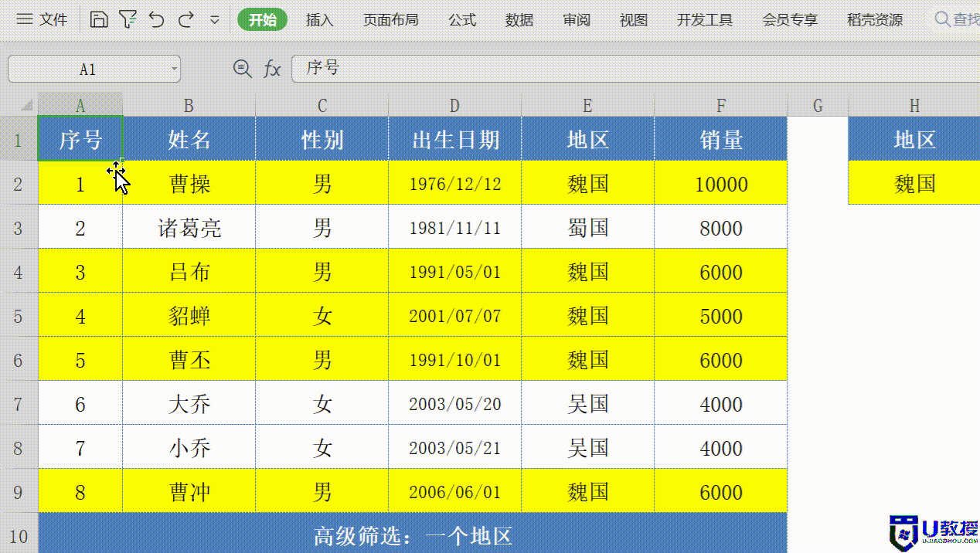Click the 出生日期 header cell
Image resolution: width=980 pixels, height=553 pixels.
[455, 139]
